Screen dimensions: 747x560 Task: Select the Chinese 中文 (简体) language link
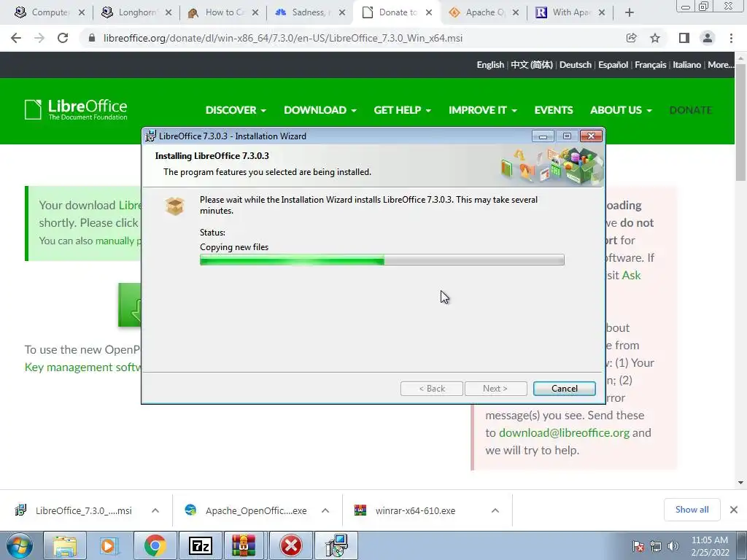click(532, 65)
